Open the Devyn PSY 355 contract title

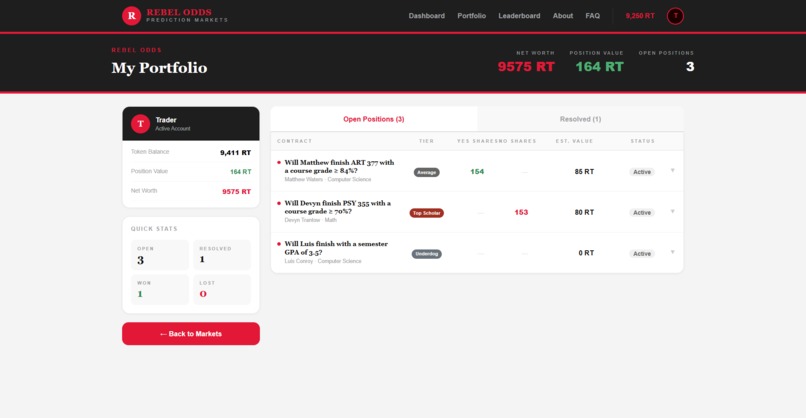338,207
